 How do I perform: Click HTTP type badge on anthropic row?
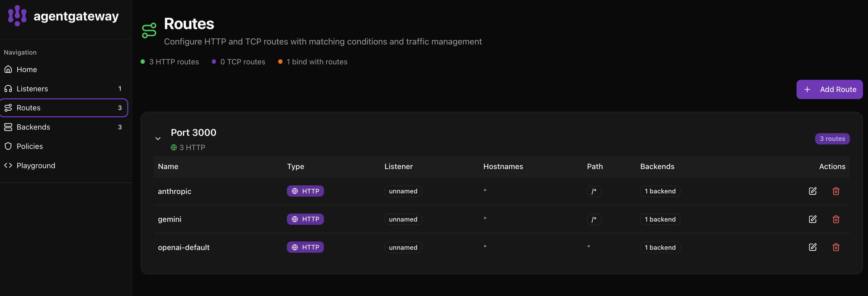click(305, 191)
